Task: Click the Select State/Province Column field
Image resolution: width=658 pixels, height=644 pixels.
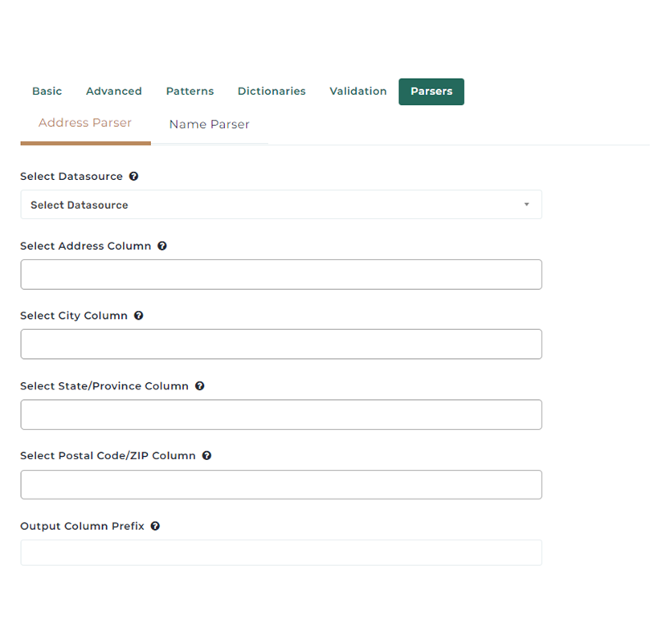Action: [280, 414]
